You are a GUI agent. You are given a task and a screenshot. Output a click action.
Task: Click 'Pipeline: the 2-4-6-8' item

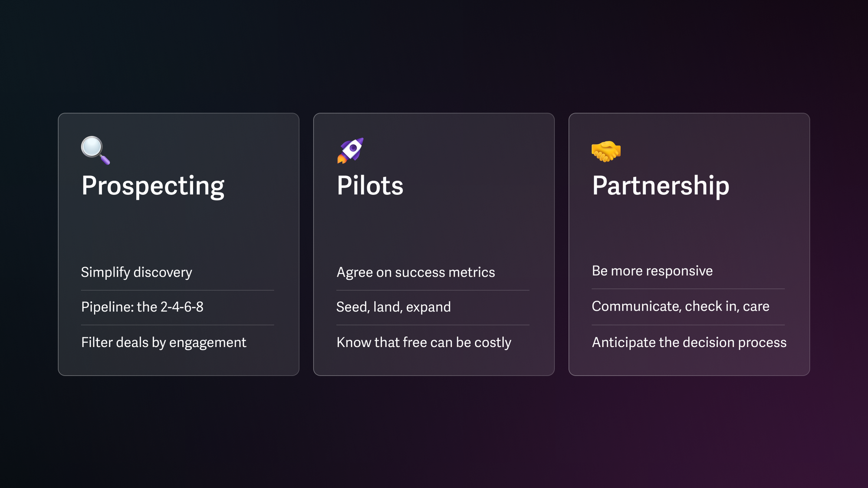point(142,307)
